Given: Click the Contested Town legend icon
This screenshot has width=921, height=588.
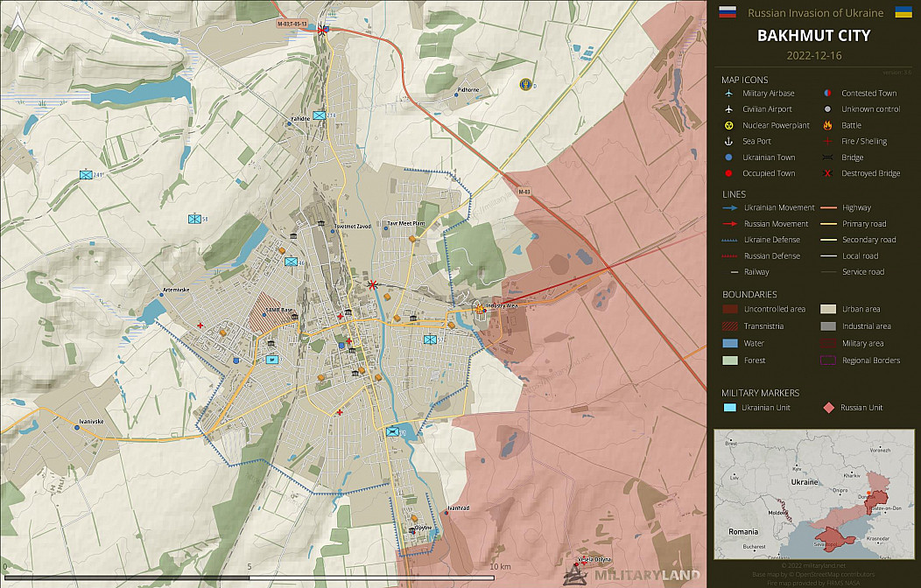Looking at the screenshot, I should (x=827, y=94).
